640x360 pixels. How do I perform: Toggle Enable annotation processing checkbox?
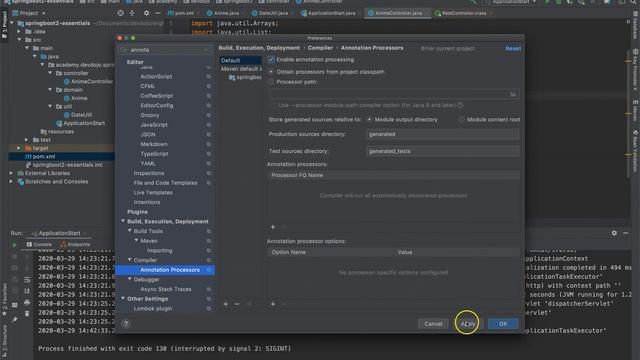pos(271,60)
